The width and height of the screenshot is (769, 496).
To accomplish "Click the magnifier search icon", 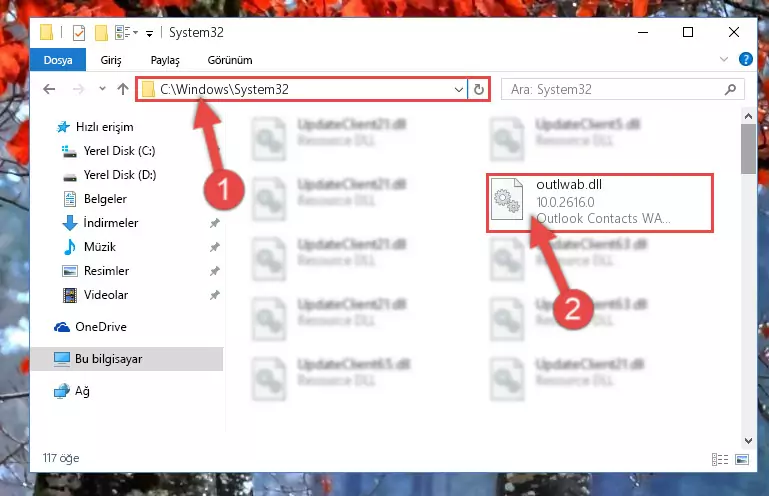I will [730, 89].
